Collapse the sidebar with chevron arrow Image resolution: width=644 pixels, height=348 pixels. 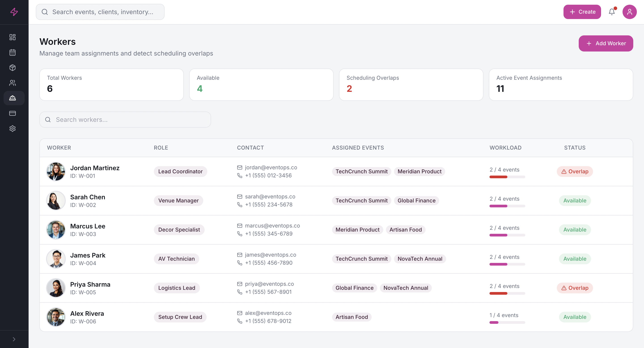point(14,339)
